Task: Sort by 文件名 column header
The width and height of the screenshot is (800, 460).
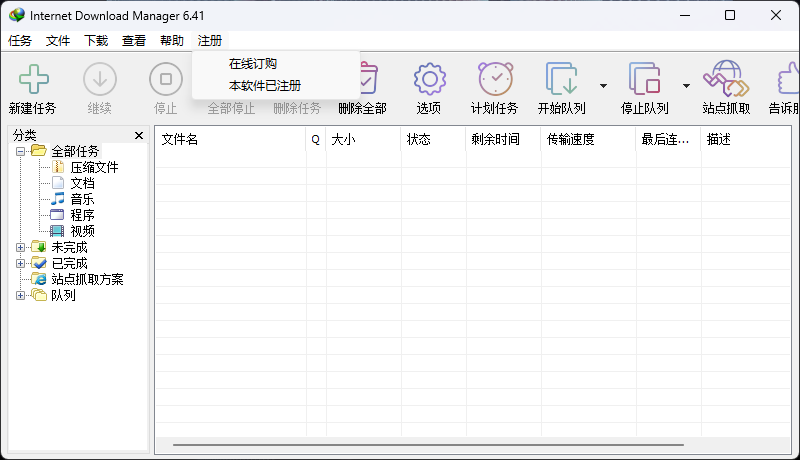Action: point(229,140)
